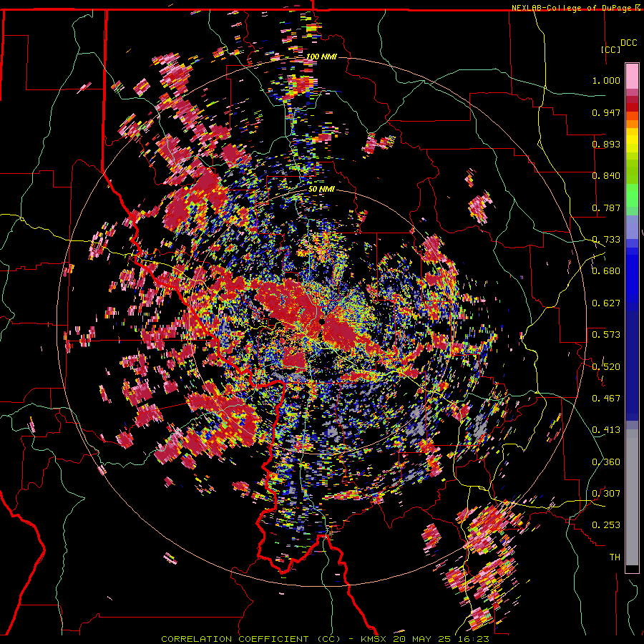Click the [CC] legend unit label
The width and height of the screenshot is (644, 644).
click(611, 49)
